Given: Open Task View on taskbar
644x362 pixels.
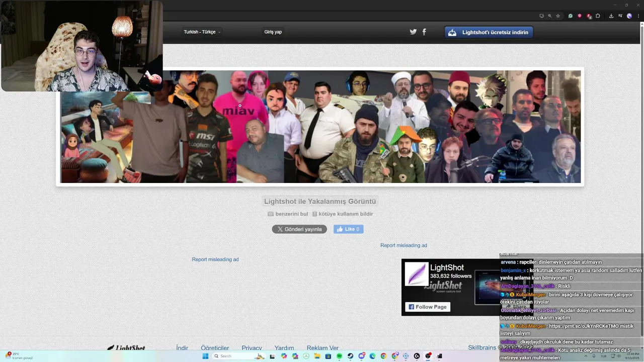Looking at the screenshot, I should [272, 356].
